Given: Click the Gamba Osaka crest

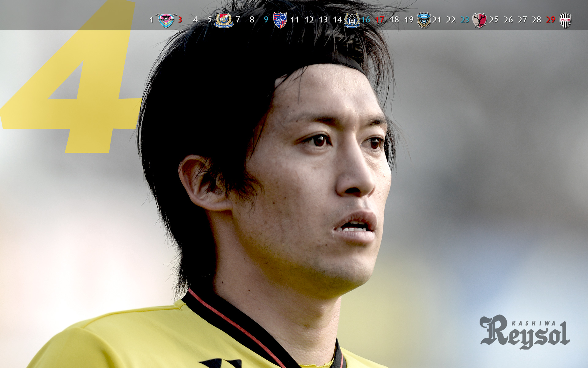Looking at the screenshot, I should pos(352,20).
